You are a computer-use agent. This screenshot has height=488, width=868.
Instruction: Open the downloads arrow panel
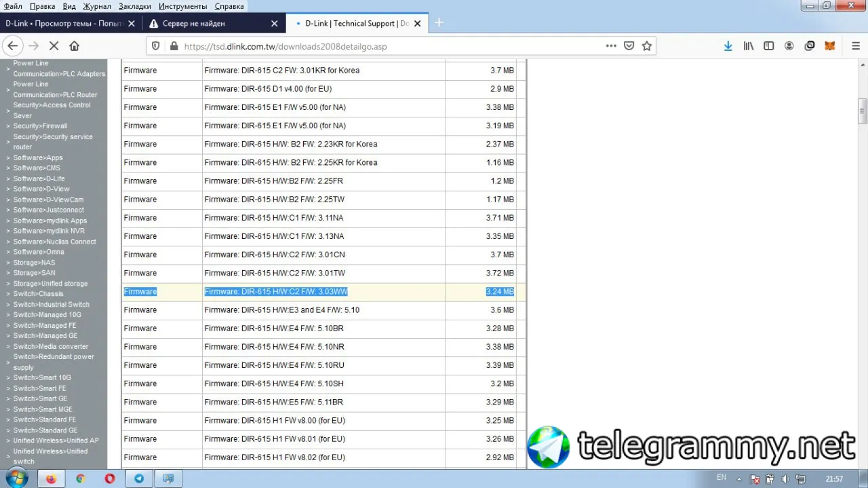point(728,46)
